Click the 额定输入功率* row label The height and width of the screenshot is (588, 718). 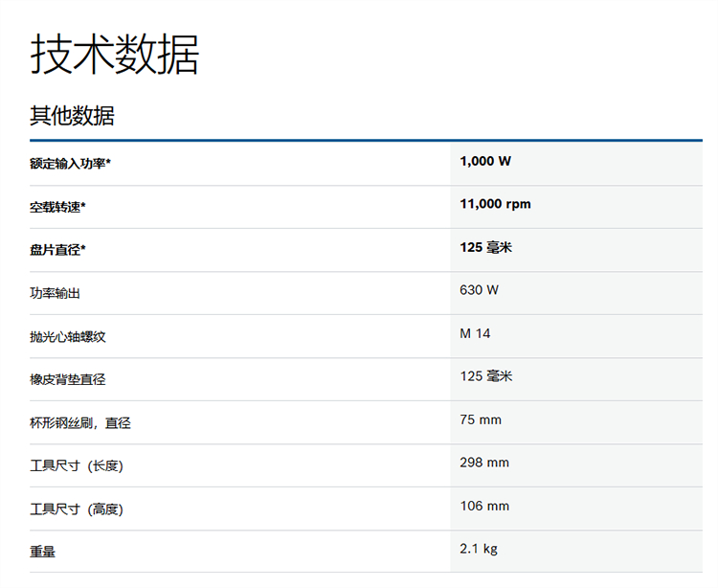coord(70,164)
